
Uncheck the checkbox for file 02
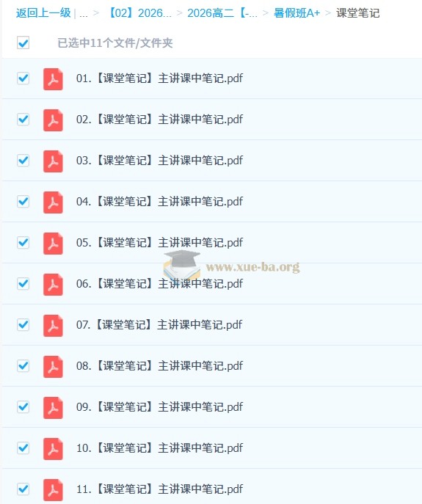(23, 120)
